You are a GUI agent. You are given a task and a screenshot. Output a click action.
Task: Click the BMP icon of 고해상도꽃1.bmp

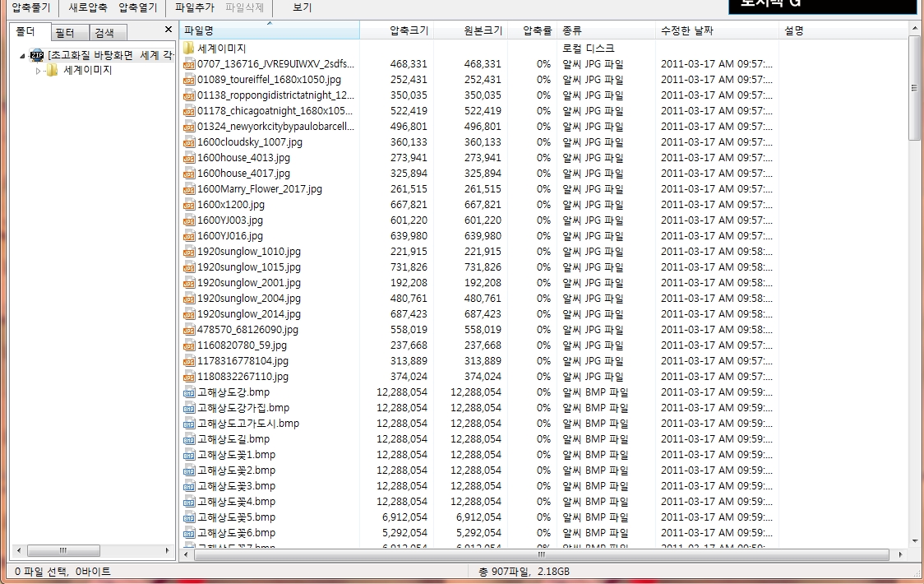(x=189, y=455)
